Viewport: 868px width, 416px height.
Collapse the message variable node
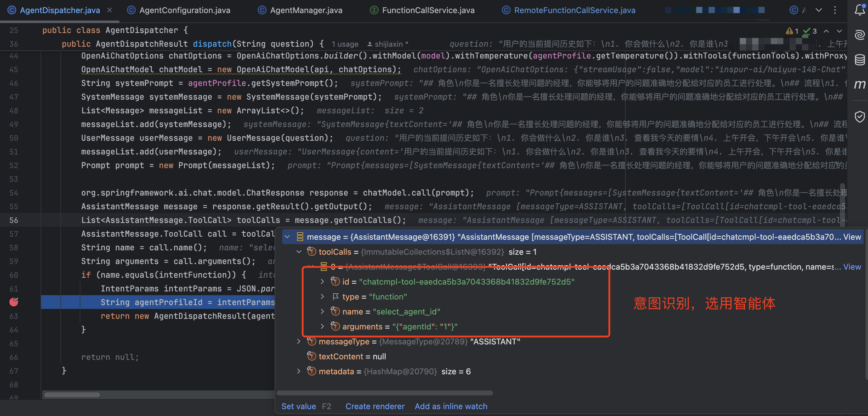(287, 237)
